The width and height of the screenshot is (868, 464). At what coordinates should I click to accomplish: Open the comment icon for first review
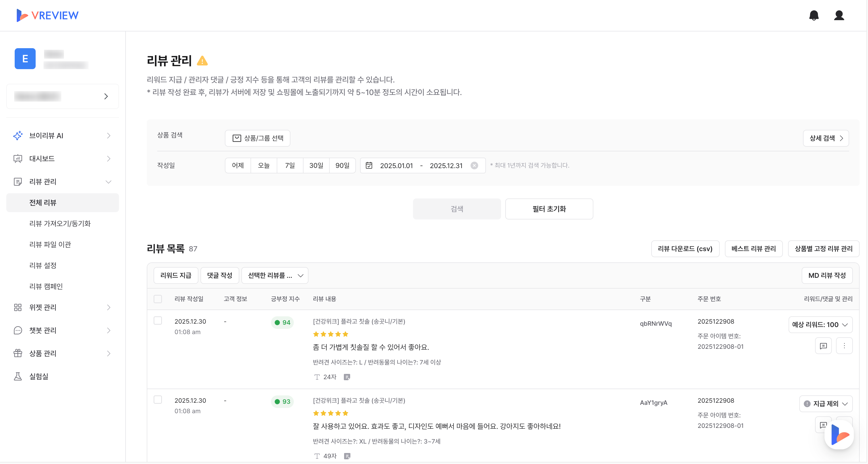pos(823,346)
